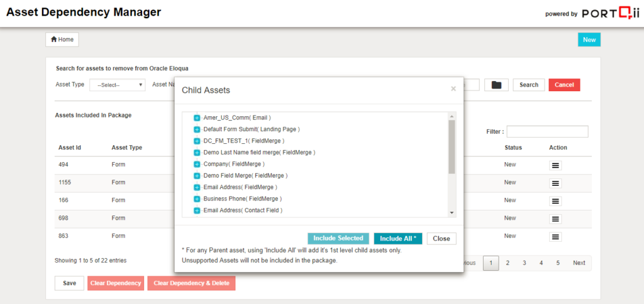Go to Next page of entries

coord(579,263)
